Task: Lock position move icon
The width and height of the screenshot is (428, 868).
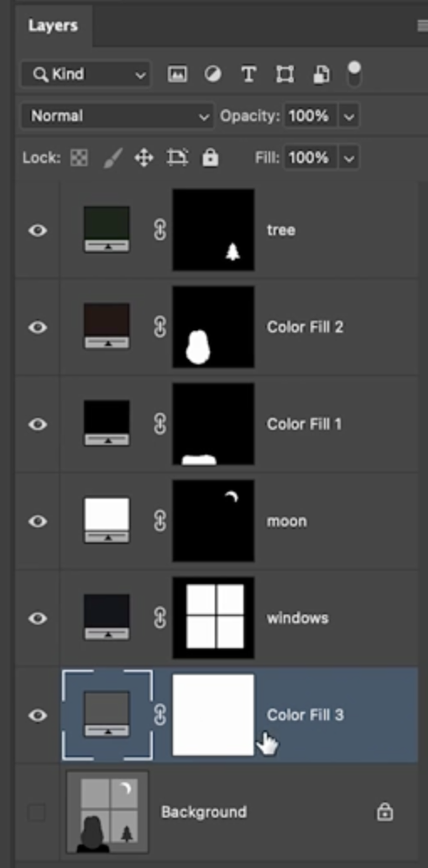Action: coord(144,159)
